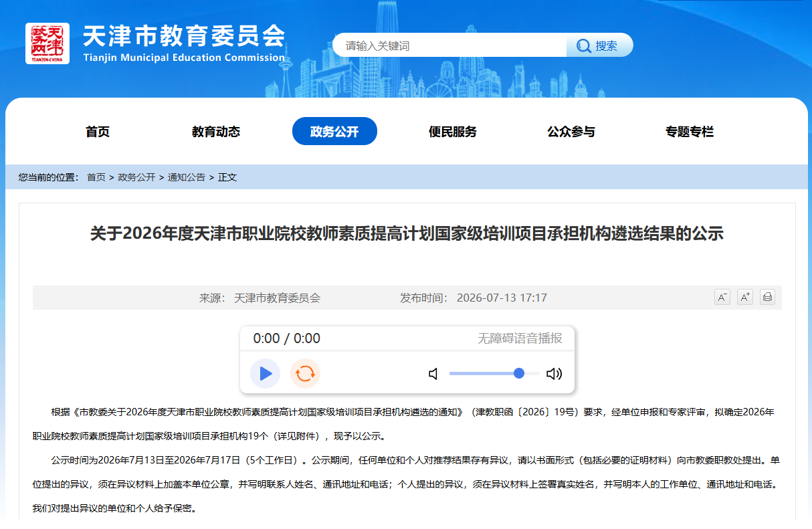Adjust the audio volume slider

[x=494, y=373]
